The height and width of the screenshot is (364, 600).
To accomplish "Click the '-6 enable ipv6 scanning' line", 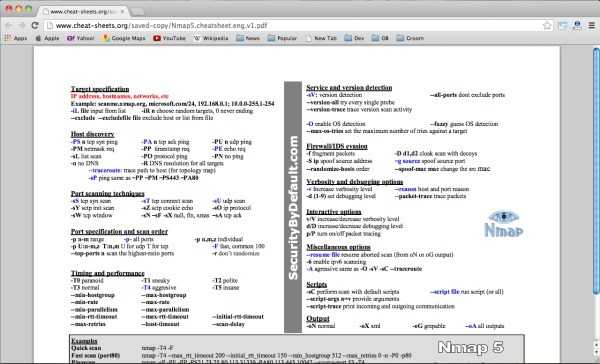I will (x=336, y=262).
